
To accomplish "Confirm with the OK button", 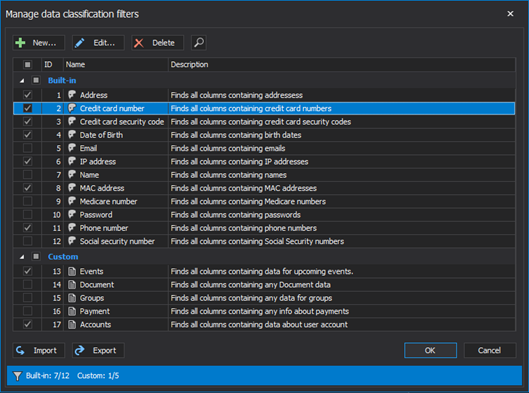I will pyautogui.click(x=430, y=350).
